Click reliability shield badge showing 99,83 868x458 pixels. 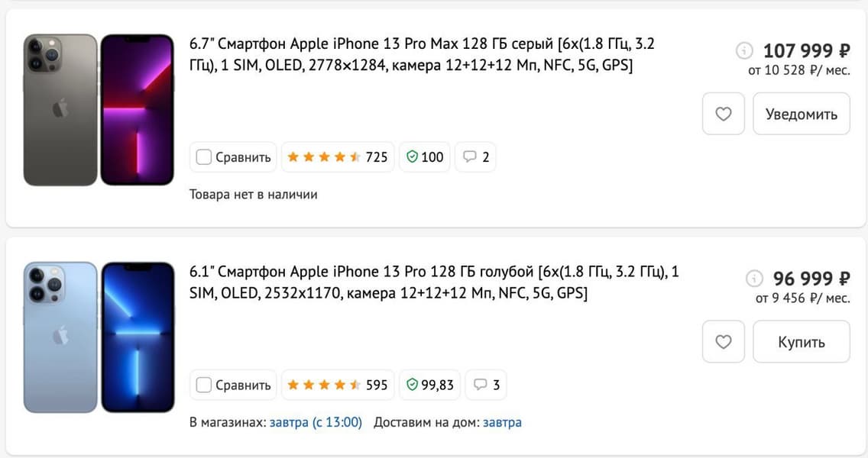point(430,385)
